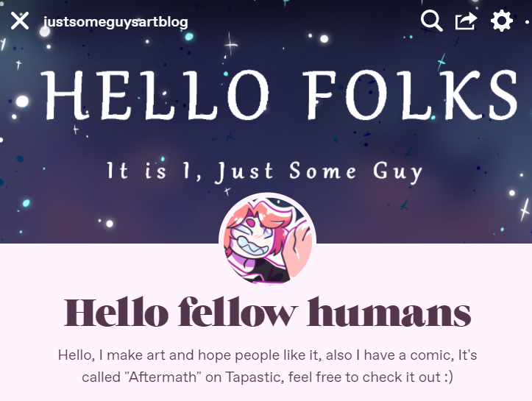532x401 pixels.
Task: Select the justsomeguysartblog blog name
Action: [116, 22]
